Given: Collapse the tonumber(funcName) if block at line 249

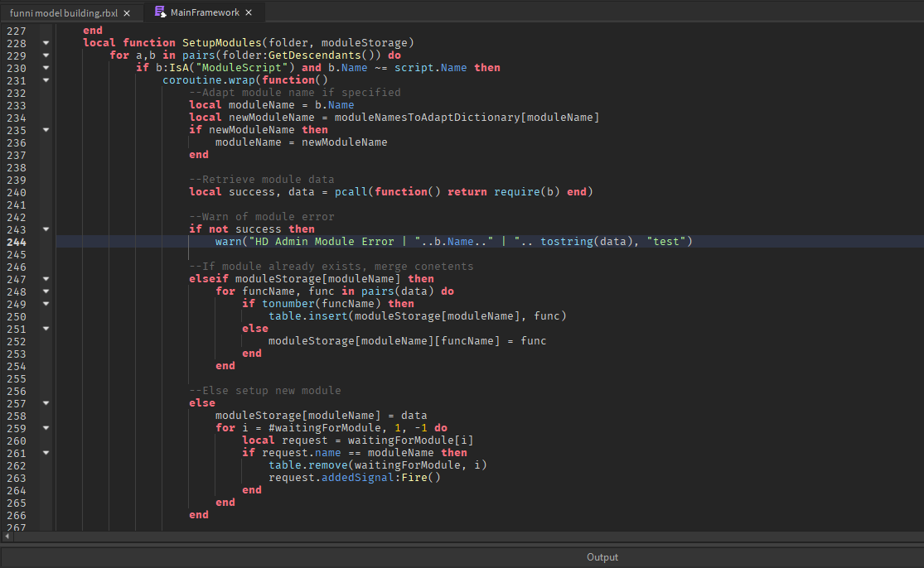Looking at the screenshot, I should tap(46, 303).
